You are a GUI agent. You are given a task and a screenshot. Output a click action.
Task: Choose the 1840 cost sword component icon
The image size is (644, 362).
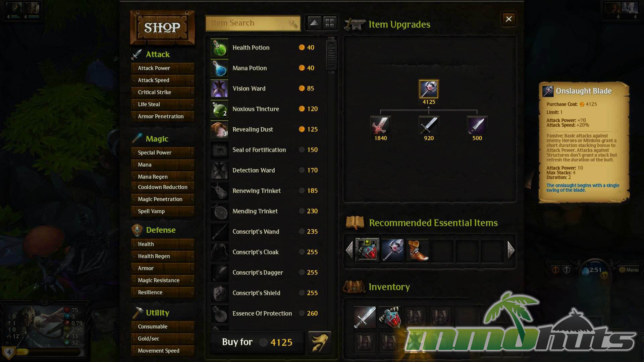(380, 125)
